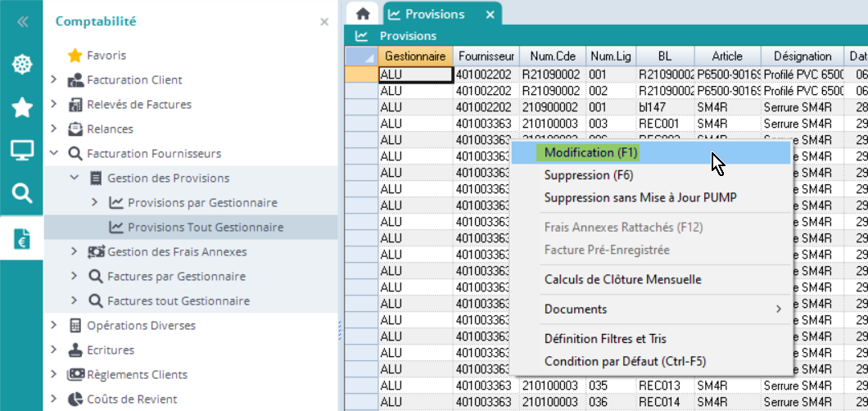Select the euro document accounting icon
The width and height of the screenshot is (868, 411).
point(22,238)
